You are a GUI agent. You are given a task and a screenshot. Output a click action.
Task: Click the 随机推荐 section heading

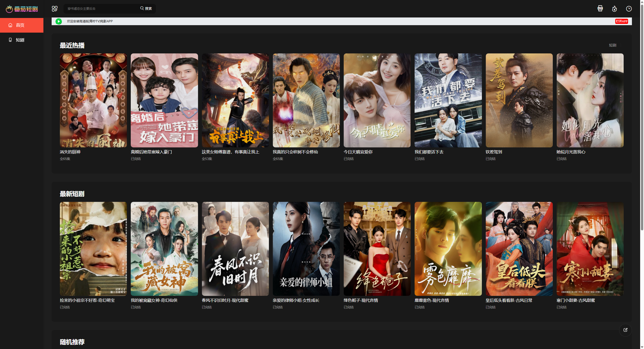pos(72,342)
